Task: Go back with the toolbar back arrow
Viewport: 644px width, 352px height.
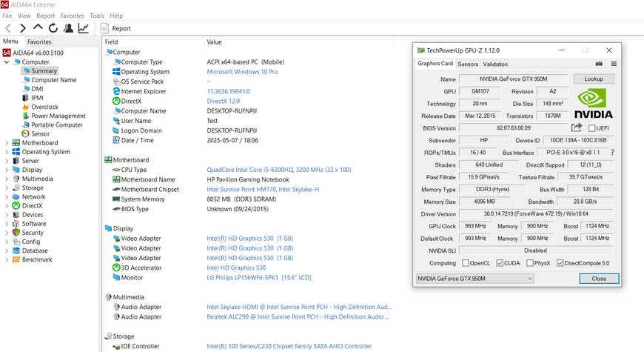Action: tap(8, 28)
